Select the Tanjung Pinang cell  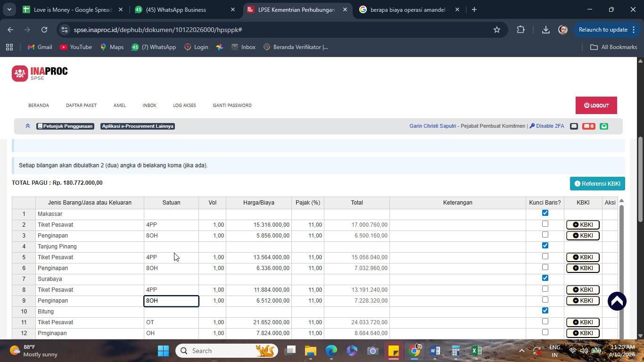[x=90, y=247]
